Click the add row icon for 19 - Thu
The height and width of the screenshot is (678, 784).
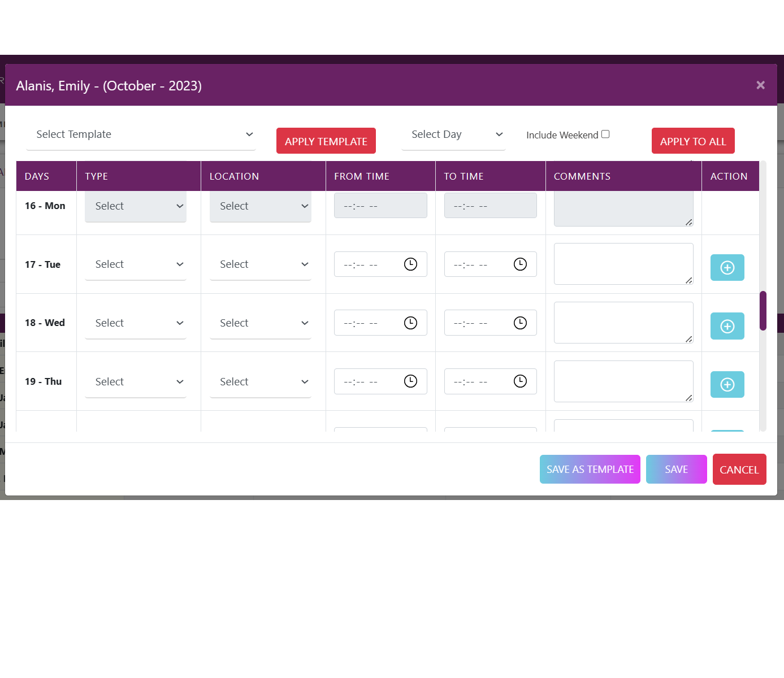[727, 385]
